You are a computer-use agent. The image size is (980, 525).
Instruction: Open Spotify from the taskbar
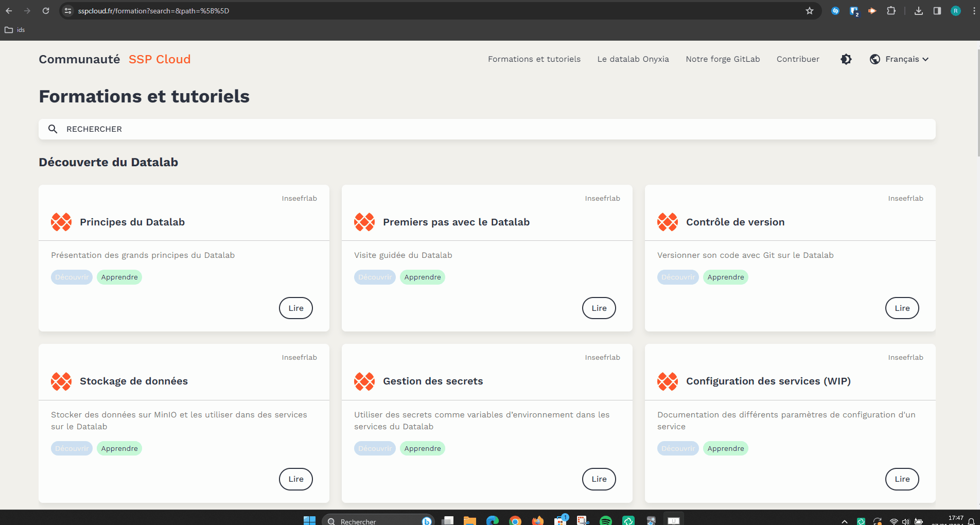606,520
